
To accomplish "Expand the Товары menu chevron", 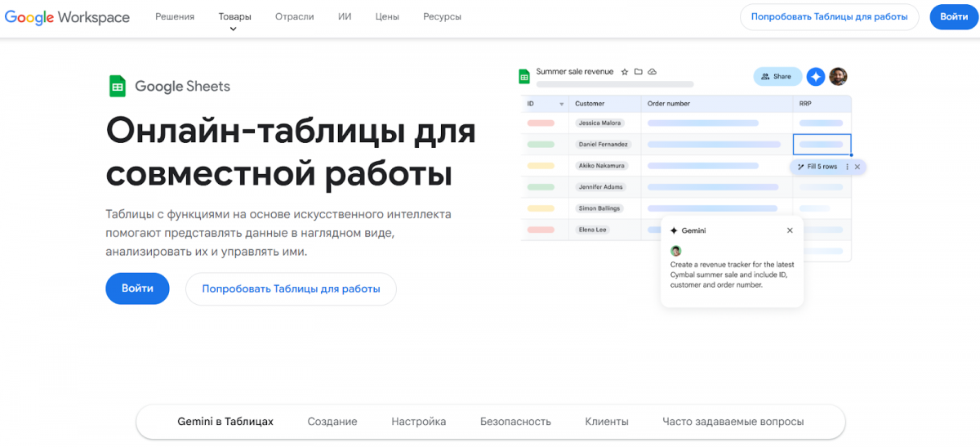I will pos(234,29).
